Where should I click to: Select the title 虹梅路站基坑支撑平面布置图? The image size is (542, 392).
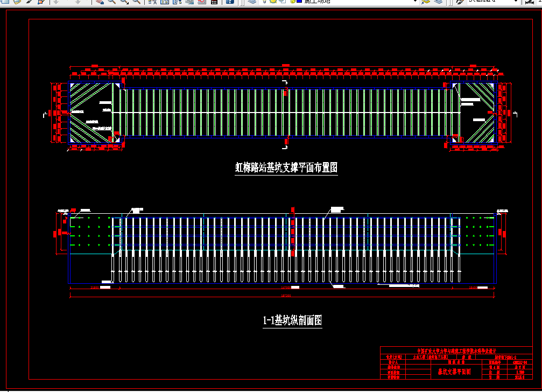(x=286, y=167)
